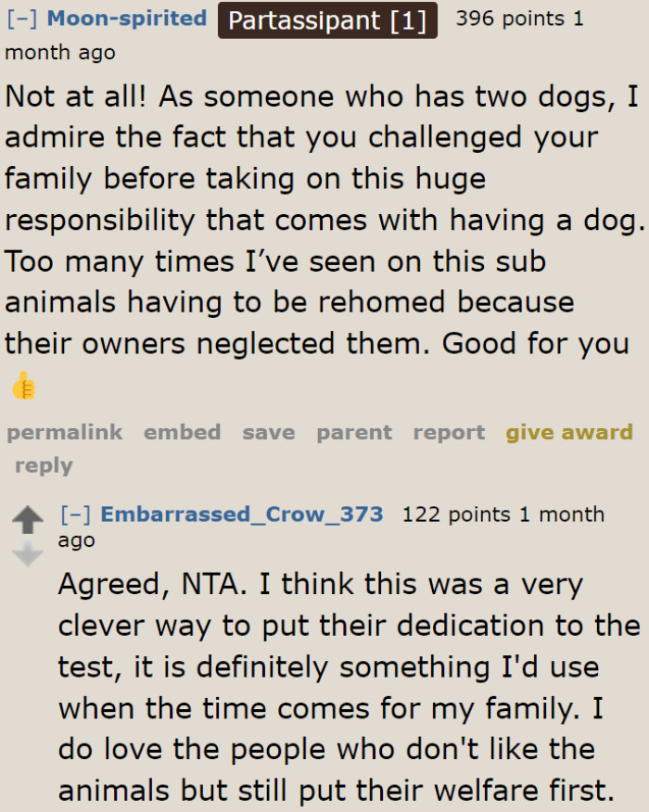Image resolution: width=649 pixels, height=812 pixels.
Task: Click the Partassipant [1] flair badge
Action: click(x=326, y=19)
